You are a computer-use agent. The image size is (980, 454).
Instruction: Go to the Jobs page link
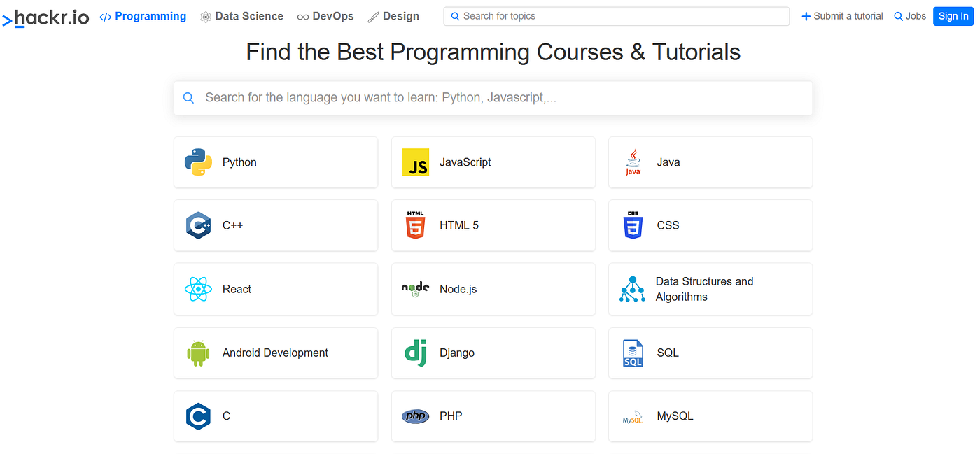(x=910, y=16)
